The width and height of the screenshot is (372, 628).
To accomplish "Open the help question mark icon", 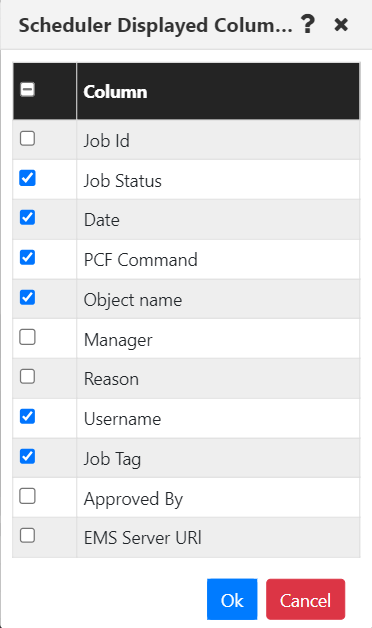I will coord(308,24).
